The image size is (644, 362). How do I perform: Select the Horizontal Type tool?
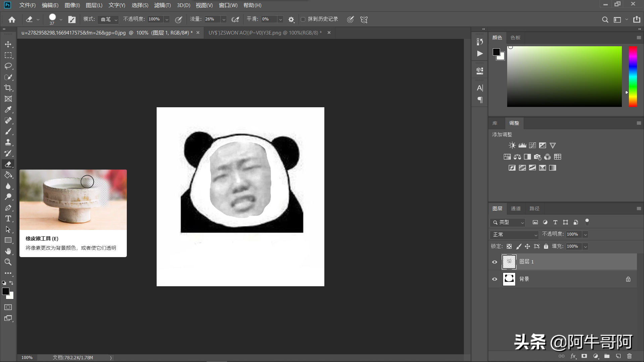(x=8, y=219)
